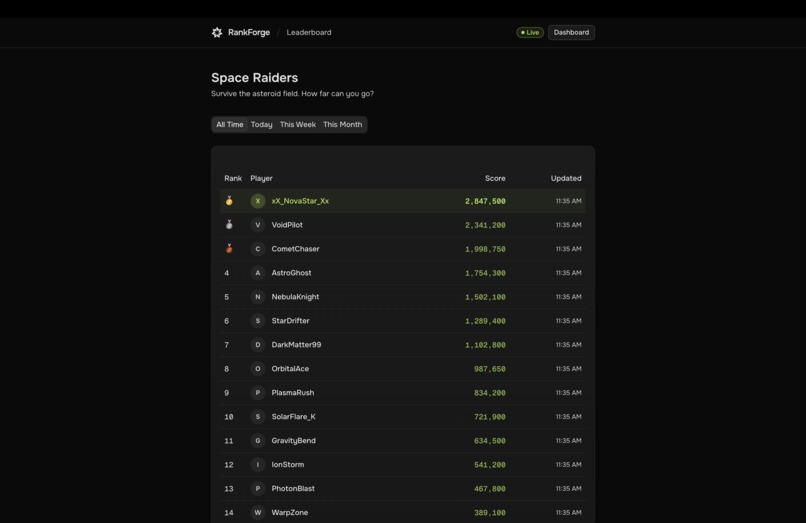Click the Updated column header
The height and width of the screenshot is (523, 806).
566,178
